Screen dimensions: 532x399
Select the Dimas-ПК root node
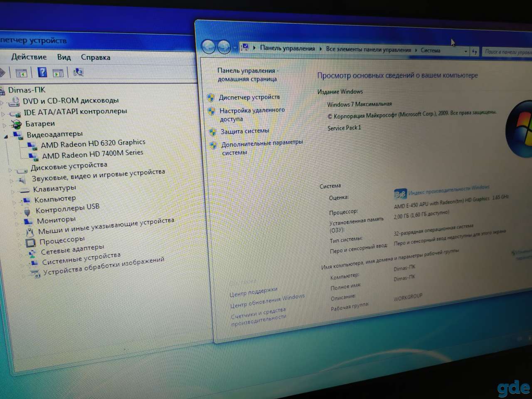27,90
